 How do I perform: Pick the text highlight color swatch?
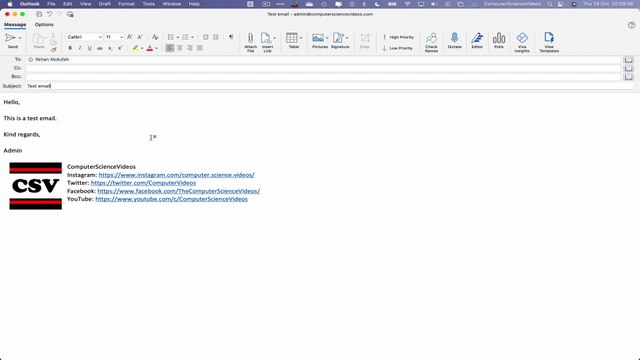[135, 48]
